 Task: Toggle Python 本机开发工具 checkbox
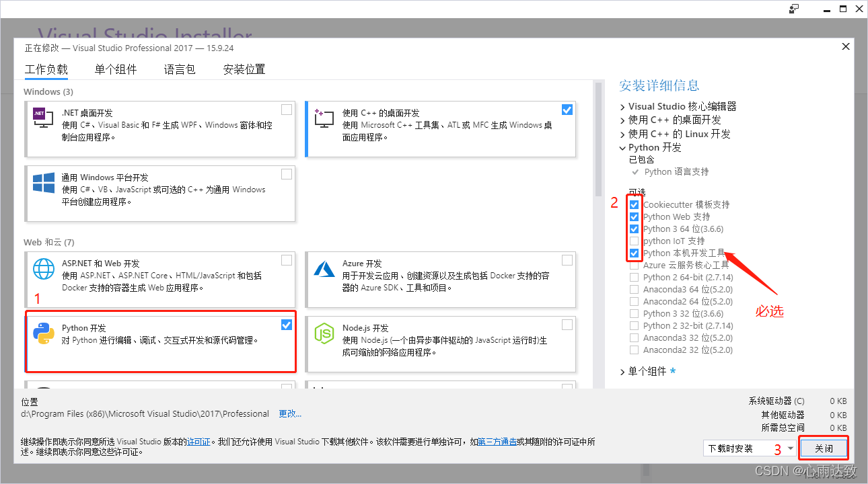[x=634, y=253]
